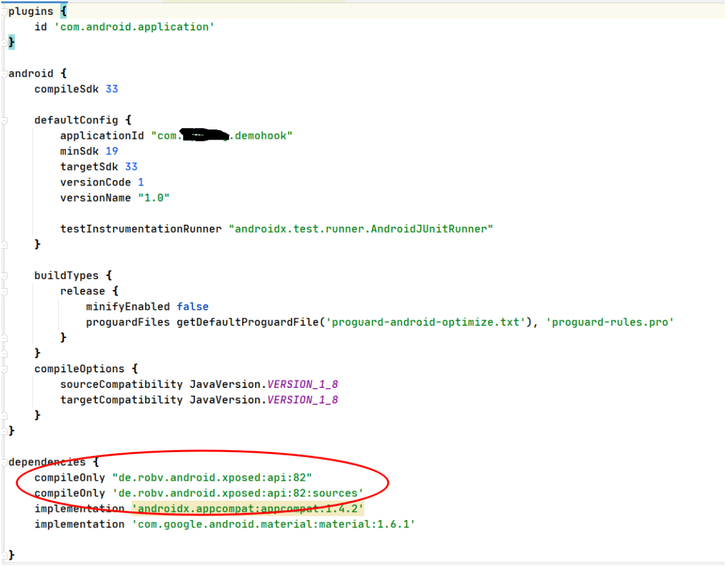Click the xposed api:82:sources dependency string
This screenshot has height=566, width=728.
pos(238,493)
